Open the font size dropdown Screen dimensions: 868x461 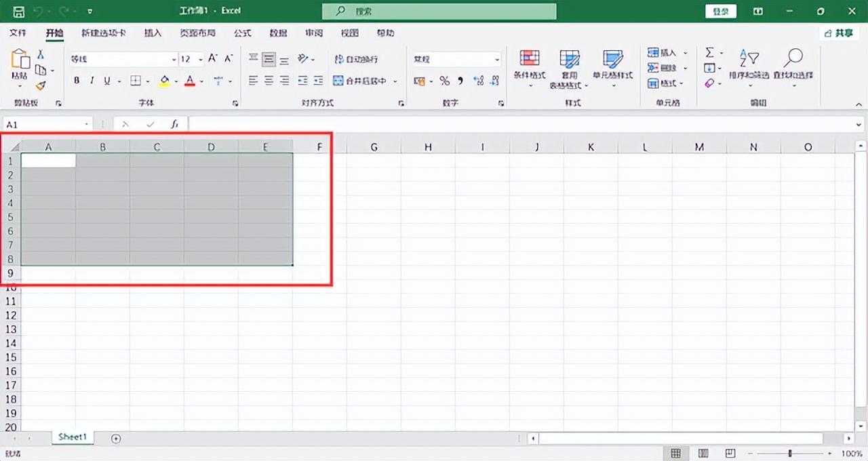coord(199,60)
